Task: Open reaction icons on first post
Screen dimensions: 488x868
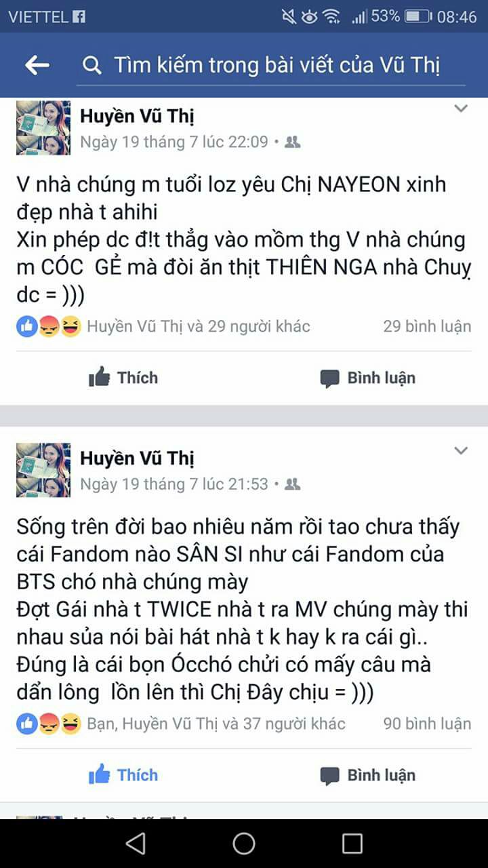Action: [x=49, y=327]
